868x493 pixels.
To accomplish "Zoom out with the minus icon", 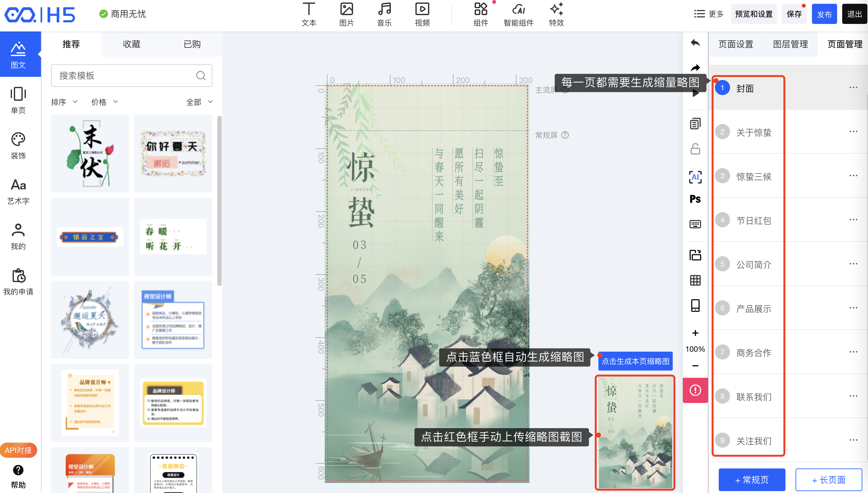I will point(695,366).
